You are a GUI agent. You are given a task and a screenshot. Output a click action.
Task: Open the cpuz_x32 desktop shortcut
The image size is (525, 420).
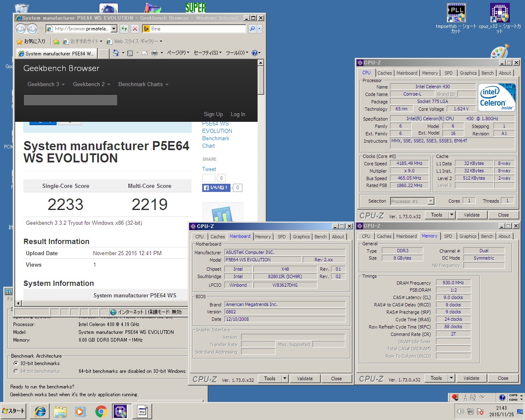(x=500, y=18)
